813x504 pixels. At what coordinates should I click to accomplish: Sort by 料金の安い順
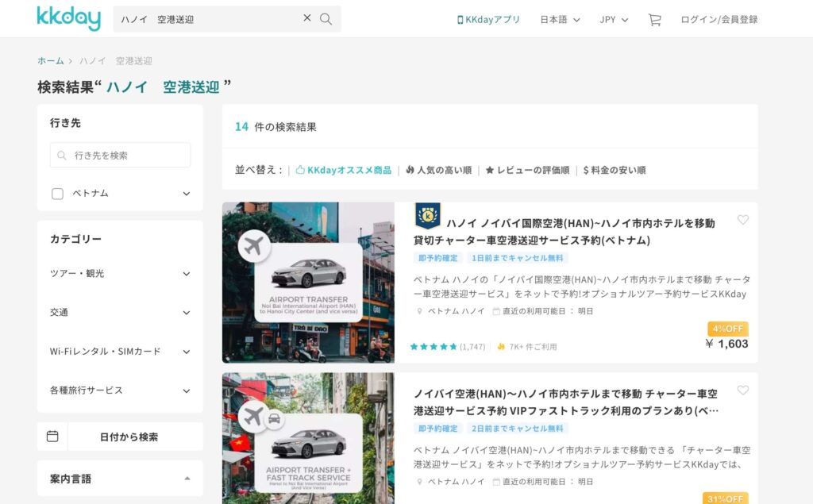[615, 170]
